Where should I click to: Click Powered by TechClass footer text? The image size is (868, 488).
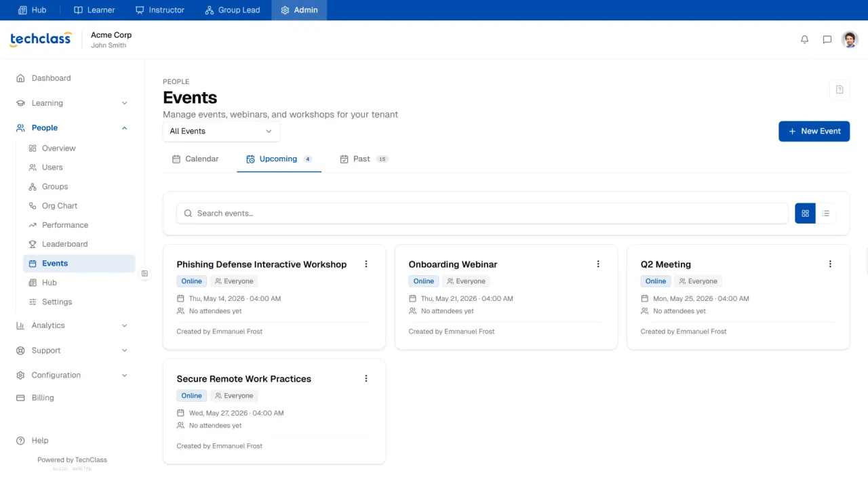73,460
